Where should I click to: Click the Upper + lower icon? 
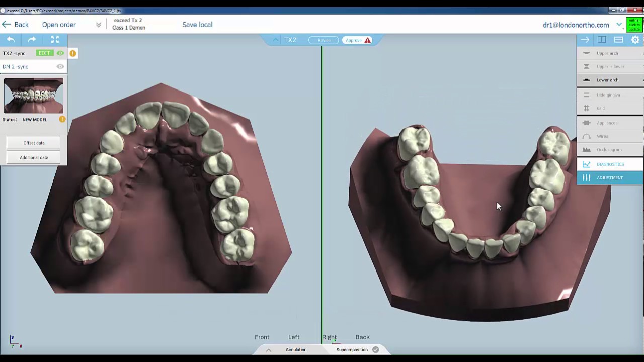[586, 66]
